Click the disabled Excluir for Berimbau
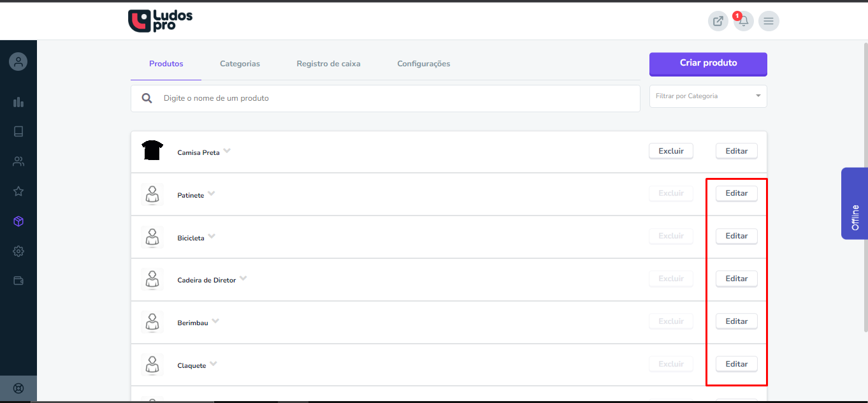868x403 pixels. (671, 321)
